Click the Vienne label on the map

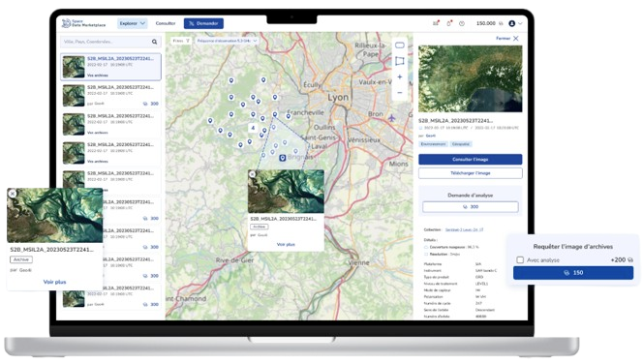click(359, 262)
